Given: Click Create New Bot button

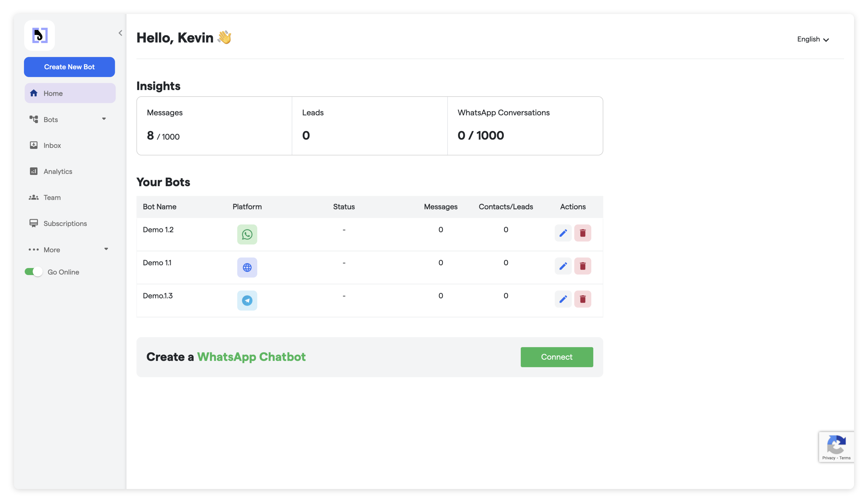Looking at the screenshot, I should (69, 67).
